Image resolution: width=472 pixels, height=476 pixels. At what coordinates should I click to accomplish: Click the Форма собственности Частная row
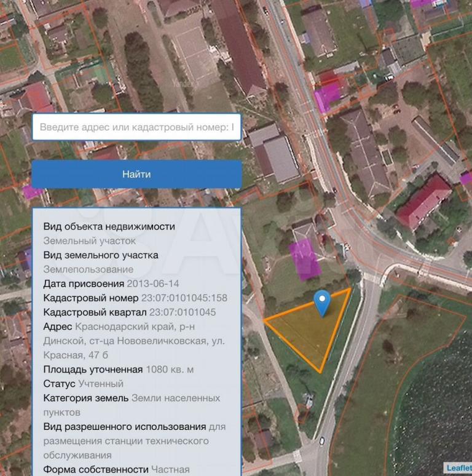click(116, 470)
